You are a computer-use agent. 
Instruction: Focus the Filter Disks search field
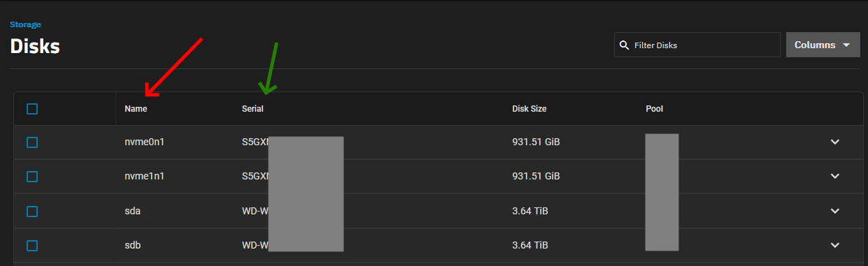[697, 45]
